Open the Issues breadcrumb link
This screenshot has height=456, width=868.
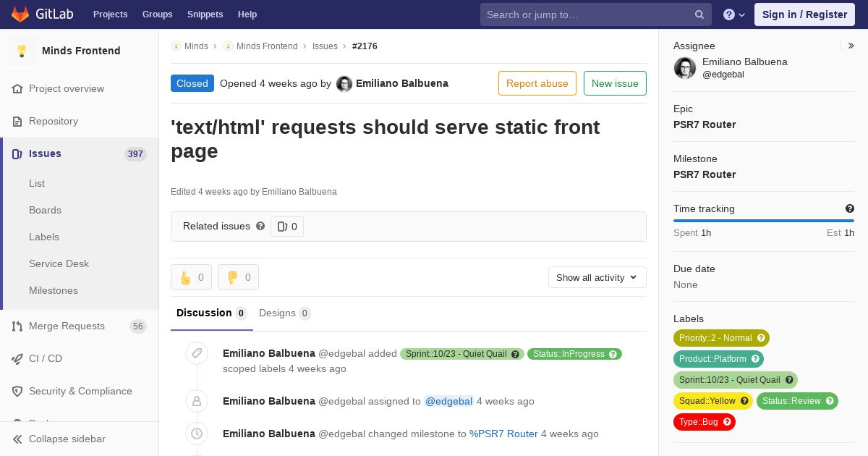(325, 46)
